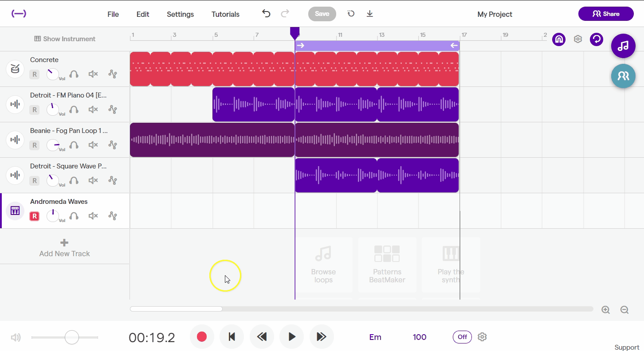
Task: Open the File menu
Action: tap(113, 14)
